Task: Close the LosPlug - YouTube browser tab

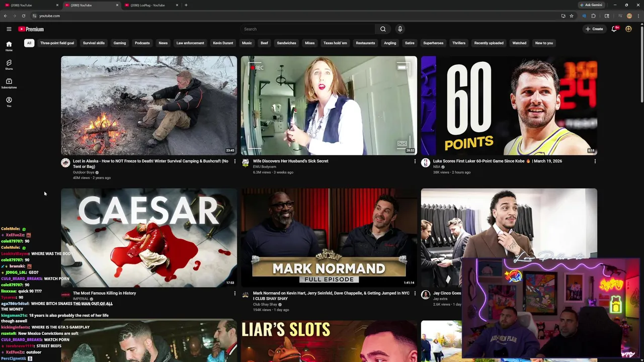Action: 177,5
